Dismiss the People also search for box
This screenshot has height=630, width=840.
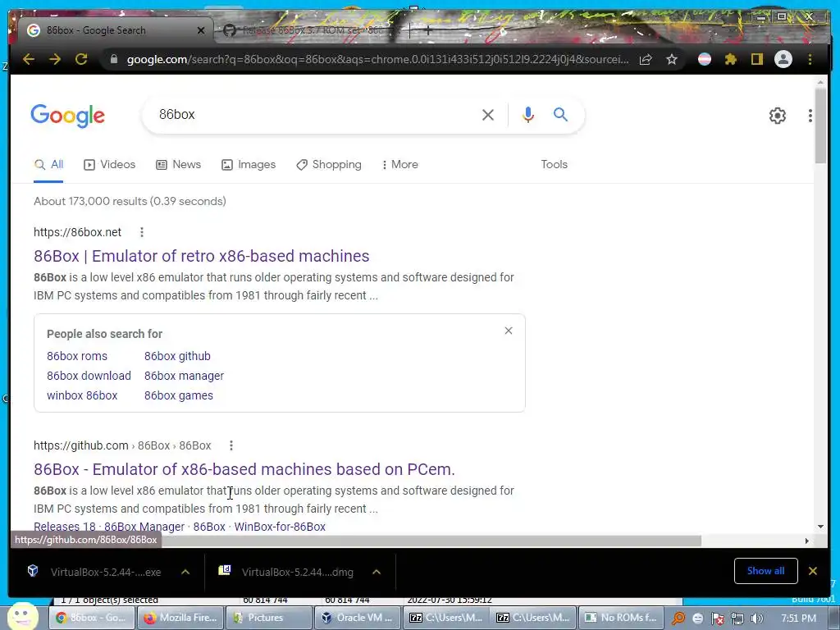509,331
